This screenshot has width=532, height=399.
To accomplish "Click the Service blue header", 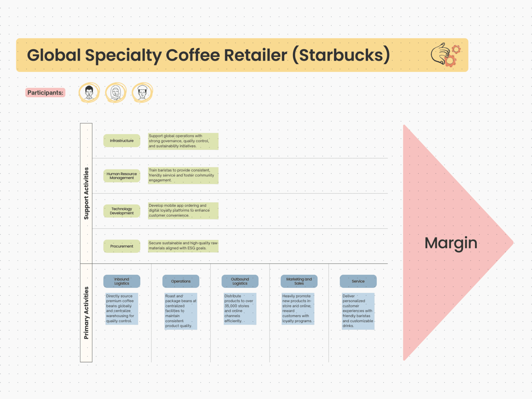I will 358,281.
